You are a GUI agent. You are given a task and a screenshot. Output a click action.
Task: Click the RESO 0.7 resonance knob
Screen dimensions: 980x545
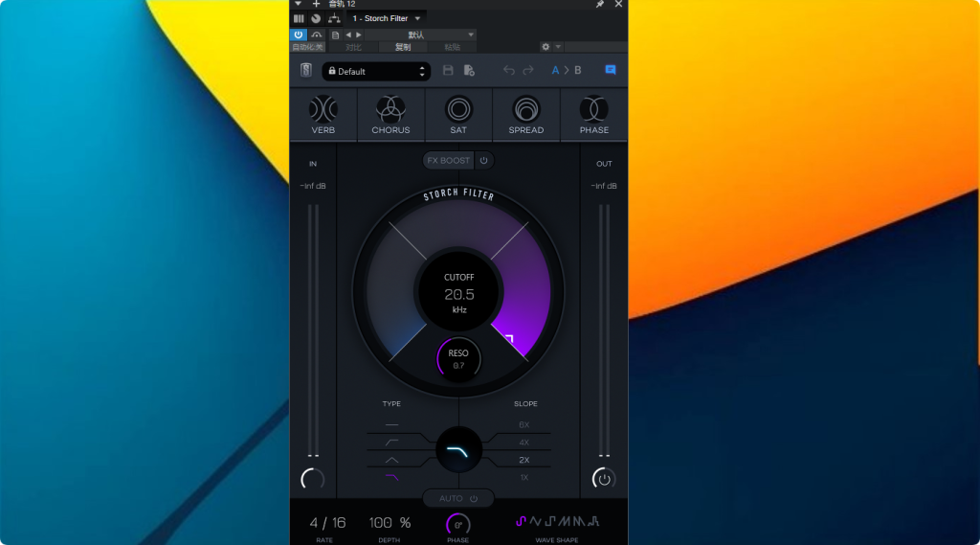pyautogui.click(x=458, y=359)
